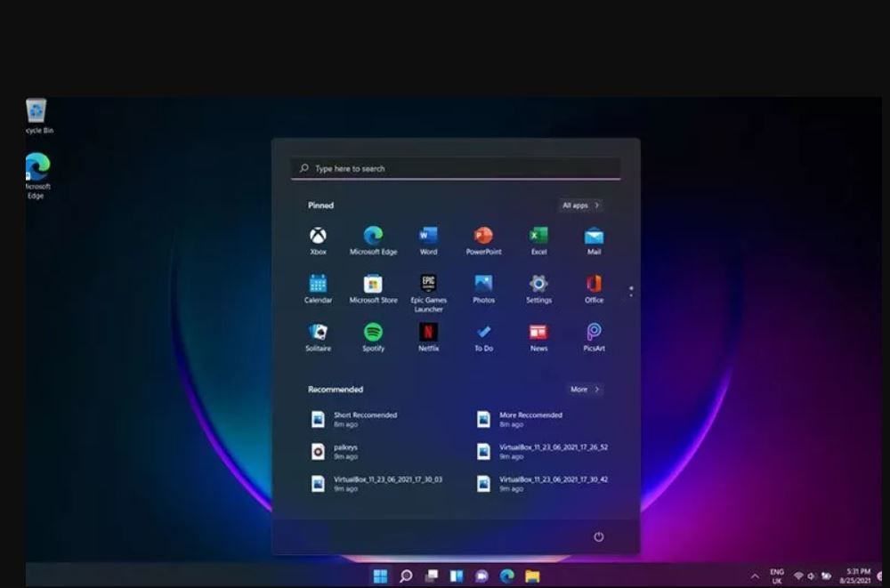890x588 pixels.
Task: Show hidden system tray icons
Action: (755, 576)
